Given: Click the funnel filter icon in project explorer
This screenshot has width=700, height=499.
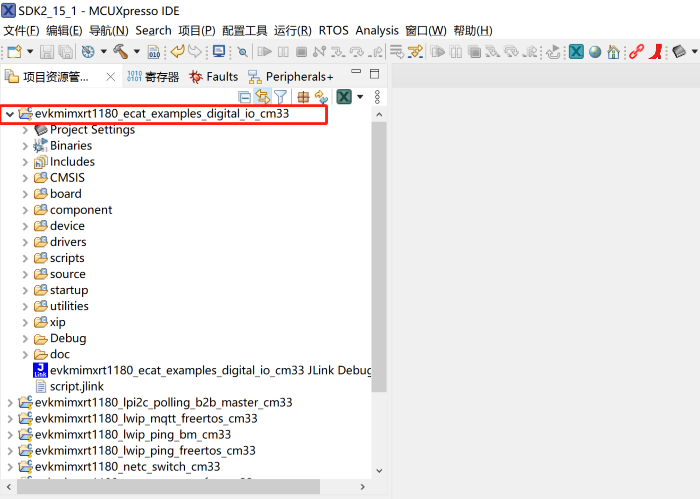Looking at the screenshot, I should [x=281, y=97].
